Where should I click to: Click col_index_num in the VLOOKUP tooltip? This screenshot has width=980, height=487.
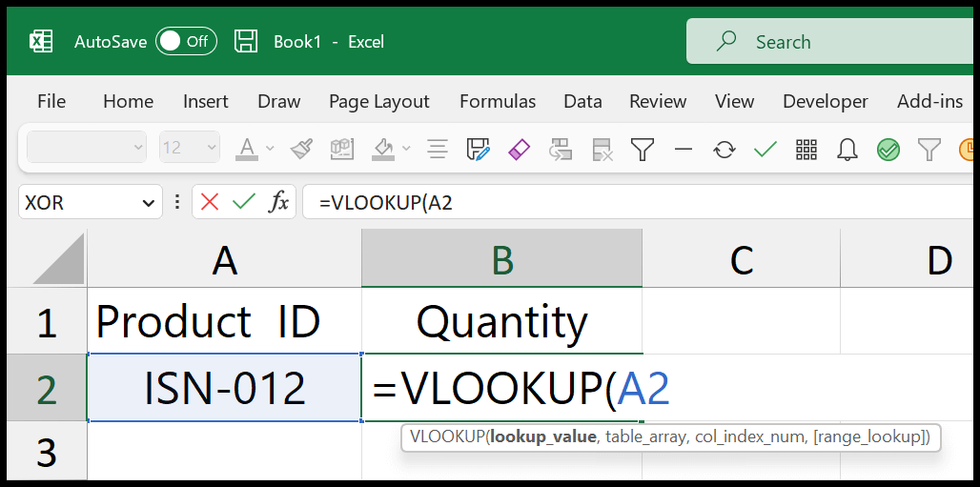coord(748,437)
